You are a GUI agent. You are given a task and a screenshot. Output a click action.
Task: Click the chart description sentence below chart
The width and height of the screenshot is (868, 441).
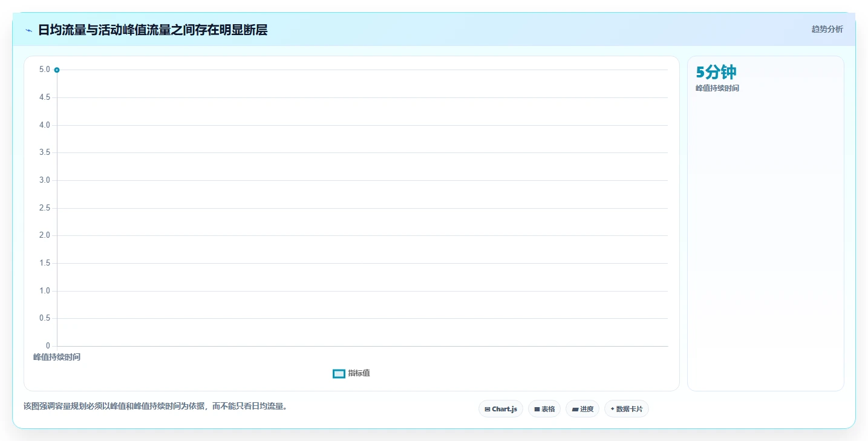click(157, 406)
